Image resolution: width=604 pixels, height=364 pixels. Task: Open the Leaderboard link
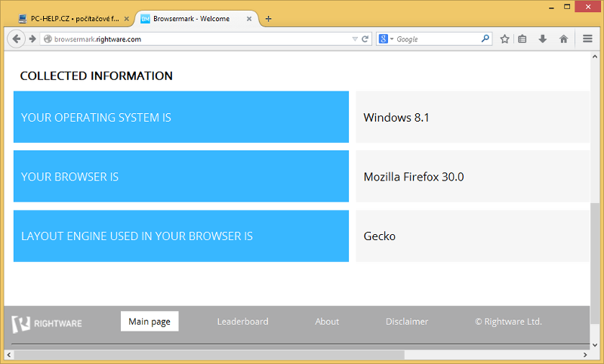242,321
